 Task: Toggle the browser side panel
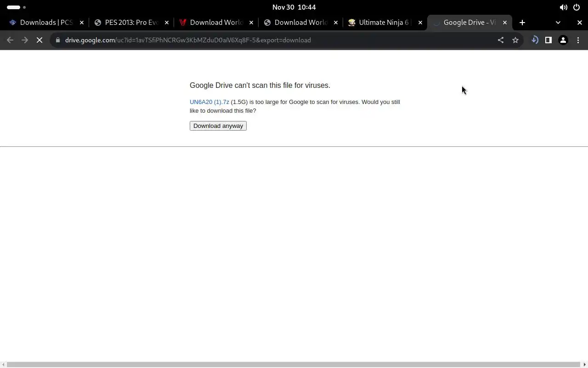[x=548, y=40]
